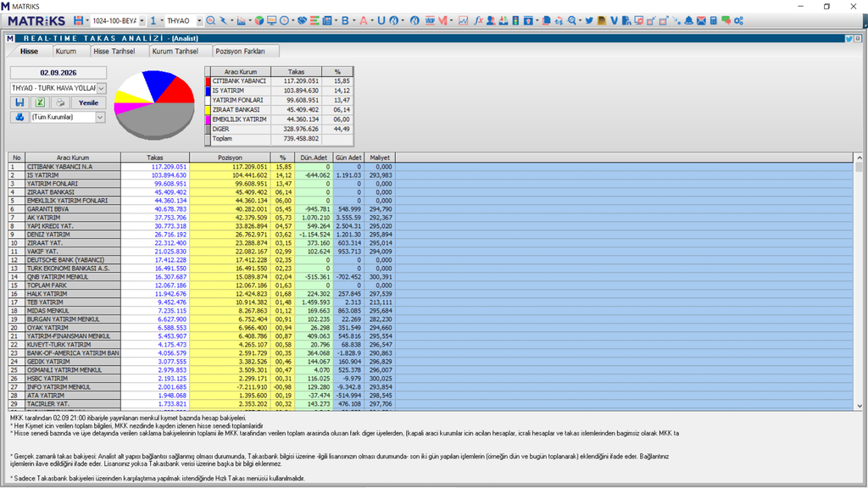868x488 pixels.
Task: Click the clock icon in toolbar
Action: click(x=284, y=20)
